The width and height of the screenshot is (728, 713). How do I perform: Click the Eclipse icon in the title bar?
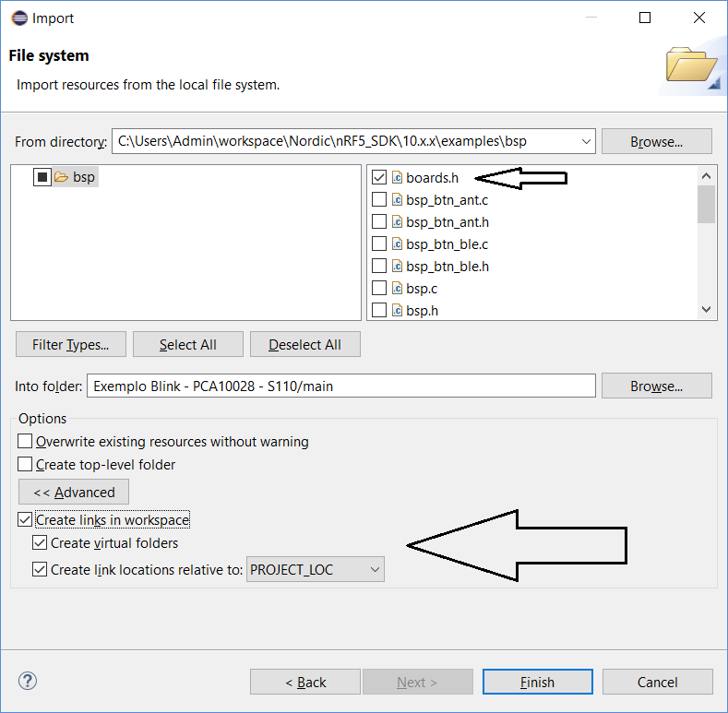click(x=19, y=18)
